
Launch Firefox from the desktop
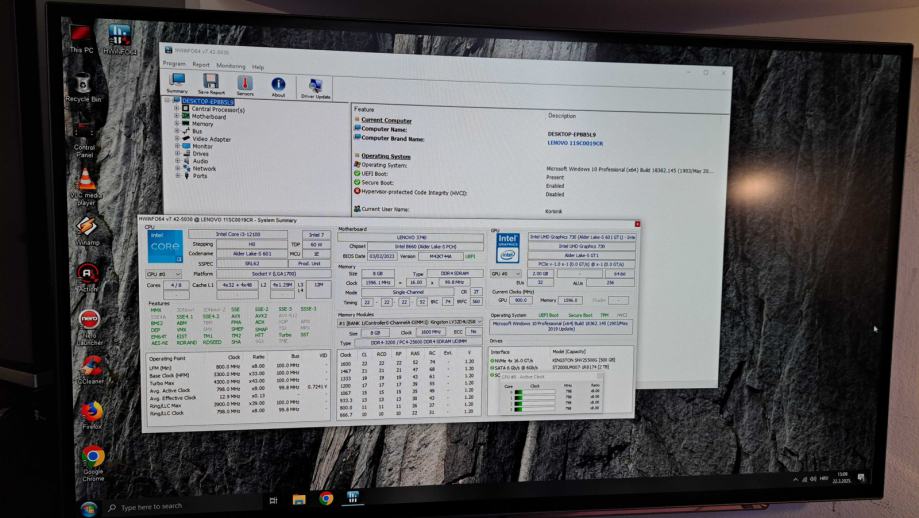[91, 415]
